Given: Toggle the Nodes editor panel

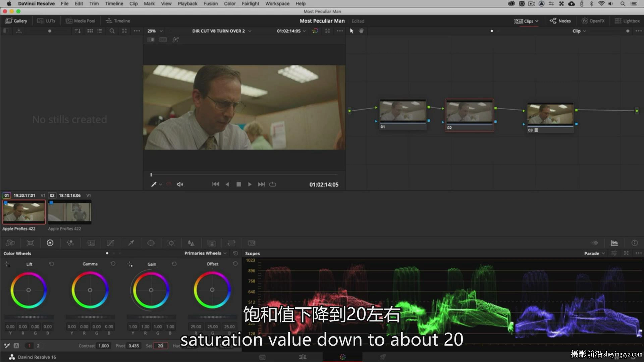Looking at the screenshot, I should [x=560, y=21].
